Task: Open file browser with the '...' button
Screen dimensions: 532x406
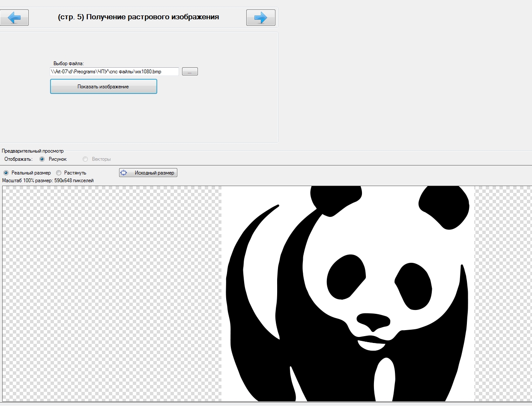Action: 190,72
